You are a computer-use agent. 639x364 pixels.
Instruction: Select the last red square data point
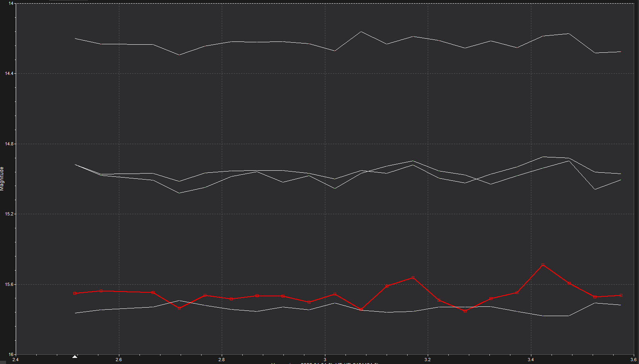621,296
